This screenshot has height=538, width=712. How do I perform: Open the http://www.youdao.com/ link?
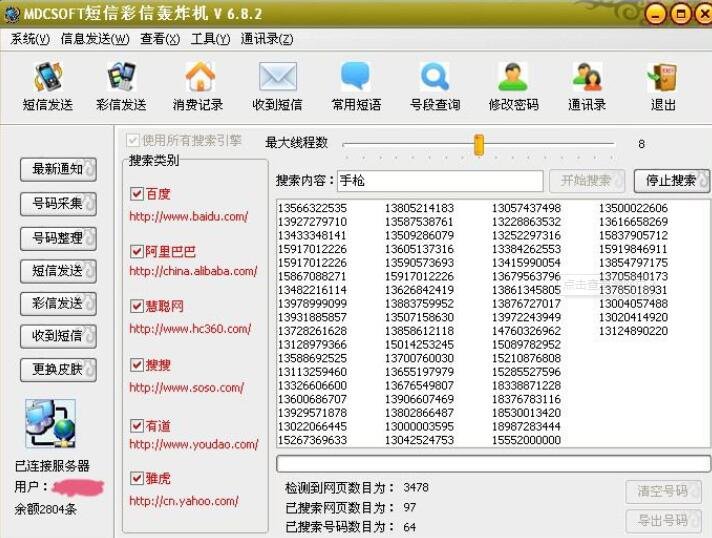coord(193,444)
